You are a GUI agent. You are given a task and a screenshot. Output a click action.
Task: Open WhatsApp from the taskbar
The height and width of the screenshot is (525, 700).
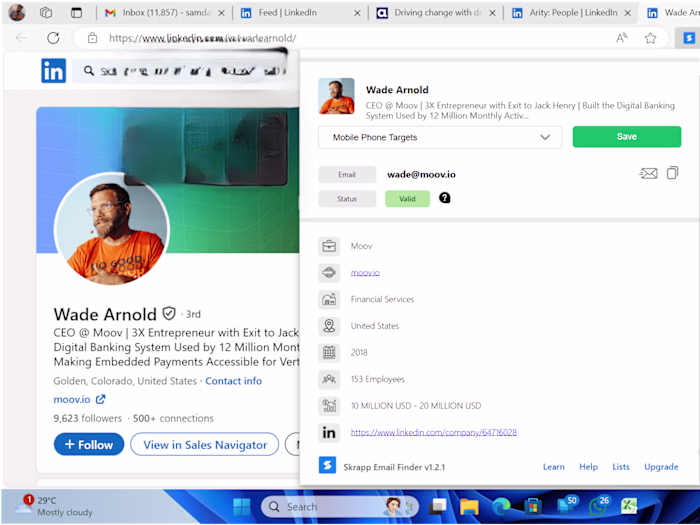tap(598, 507)
